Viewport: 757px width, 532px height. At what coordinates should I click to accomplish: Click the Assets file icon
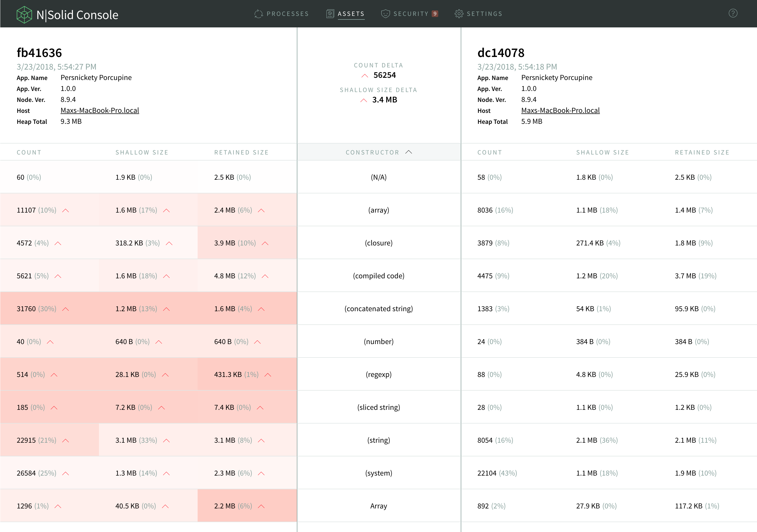(330, 14)
